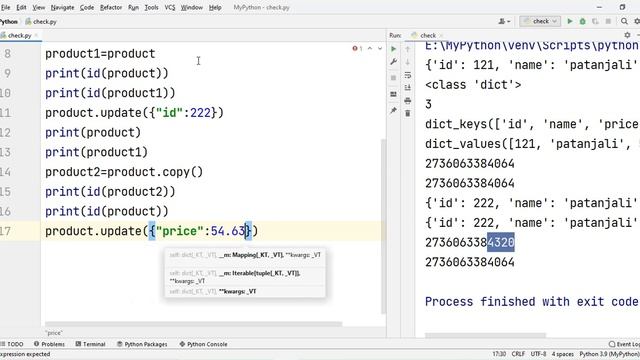Click output value 2736063384320
Viewport: 640px width, 360px height.
click(470, 242)
